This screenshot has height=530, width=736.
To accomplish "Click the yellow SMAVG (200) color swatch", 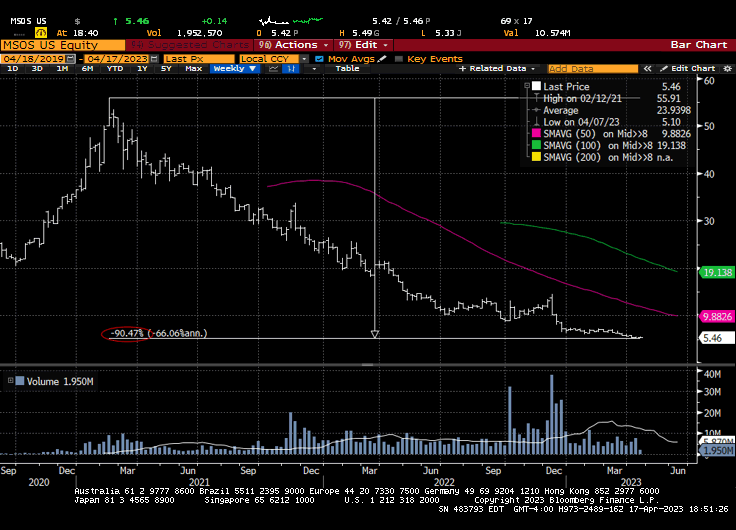I will coord(536,157).
